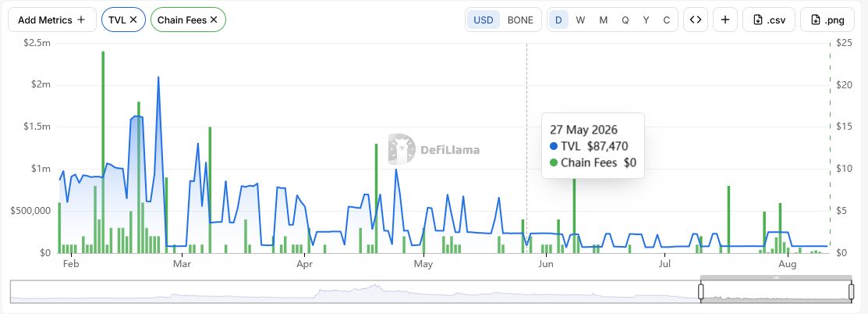Viewport: 868px width, 314px height.
Task: Open embed code icon
Action: coord(696,20)
